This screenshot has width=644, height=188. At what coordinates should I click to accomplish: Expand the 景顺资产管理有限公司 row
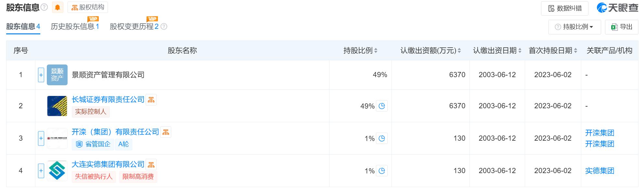pyautogui.click(x=41, y=75)
